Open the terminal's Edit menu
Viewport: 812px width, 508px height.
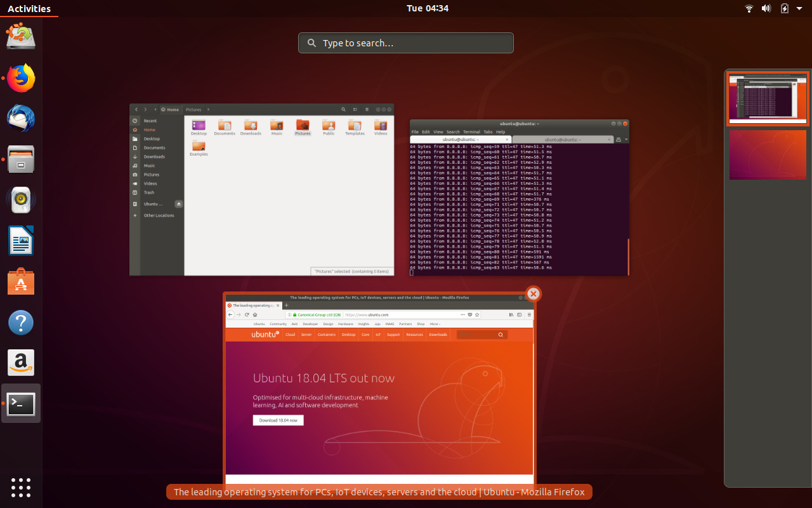click(x=426, y=131)
